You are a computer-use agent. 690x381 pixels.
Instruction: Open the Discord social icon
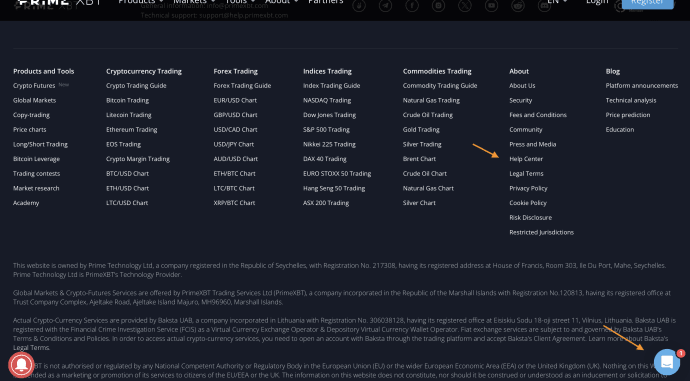[544, 5]
